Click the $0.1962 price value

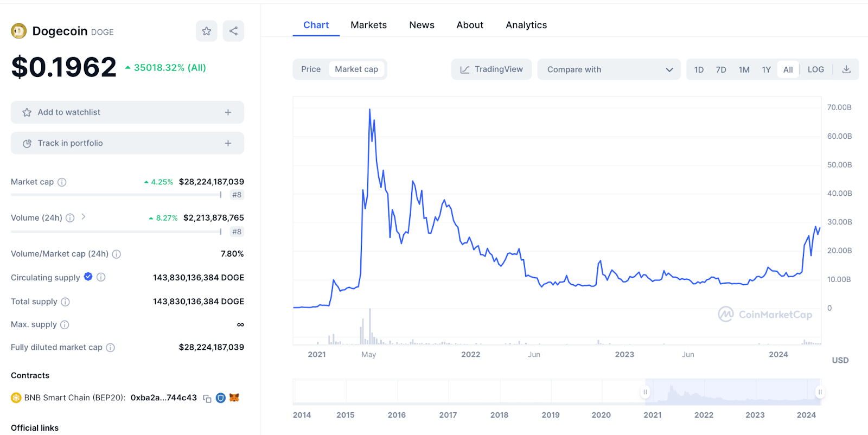coord(64,67)
